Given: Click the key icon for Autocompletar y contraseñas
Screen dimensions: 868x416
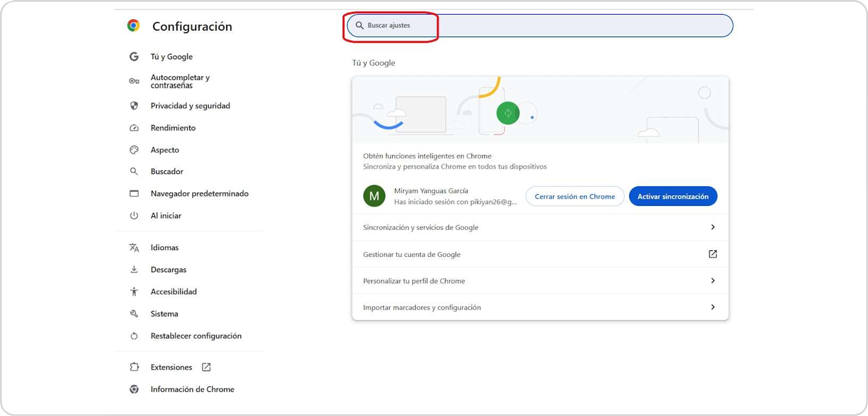Looking at the screenshot, I should [x=134, y=81].
